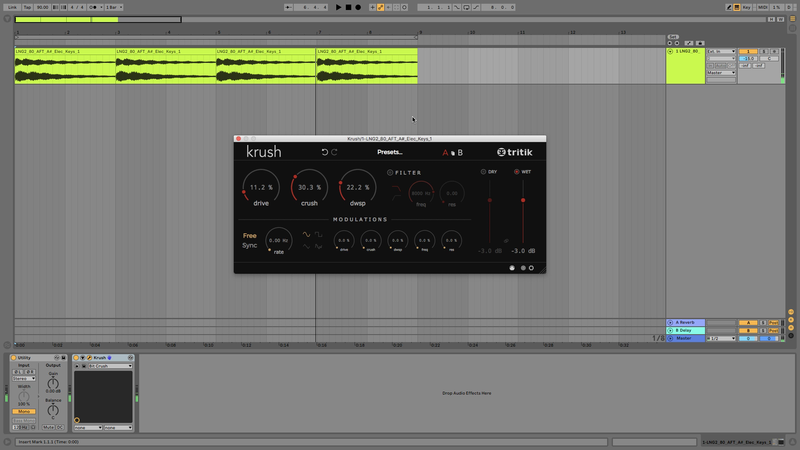Screen dimensions: 800x450
Task: Select Sync LFO rate mode
Action: click(x=249, y=245)
